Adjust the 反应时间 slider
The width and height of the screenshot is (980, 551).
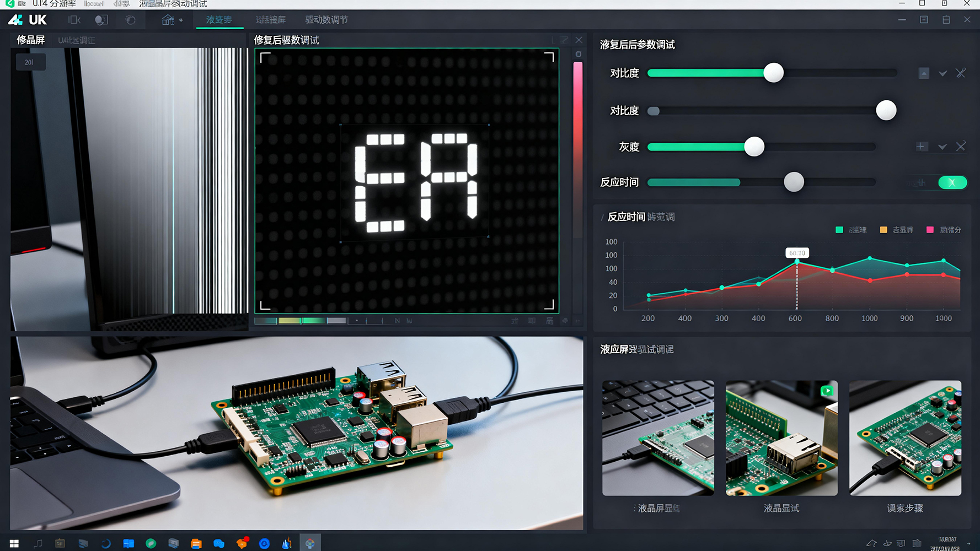tap(794, 182)
